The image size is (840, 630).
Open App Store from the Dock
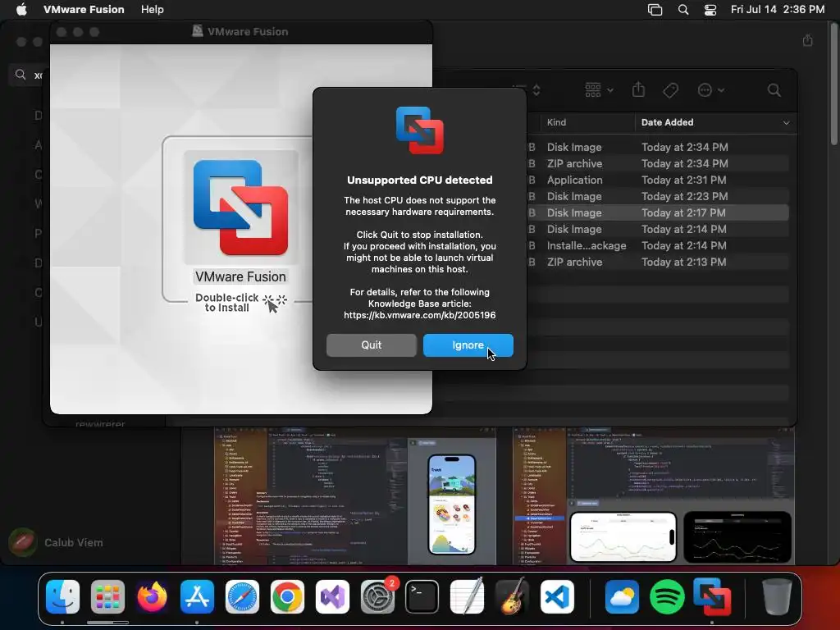[x=197, y=596]
